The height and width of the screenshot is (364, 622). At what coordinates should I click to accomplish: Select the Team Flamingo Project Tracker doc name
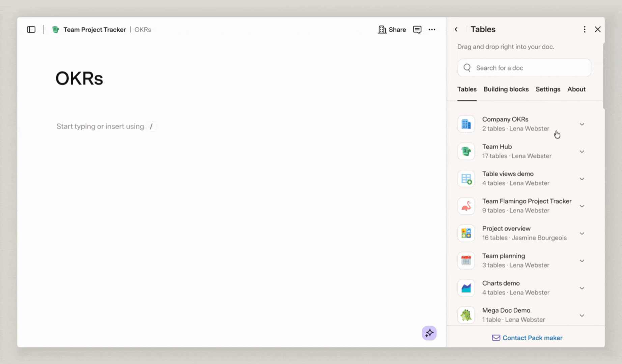coord(527,201)
